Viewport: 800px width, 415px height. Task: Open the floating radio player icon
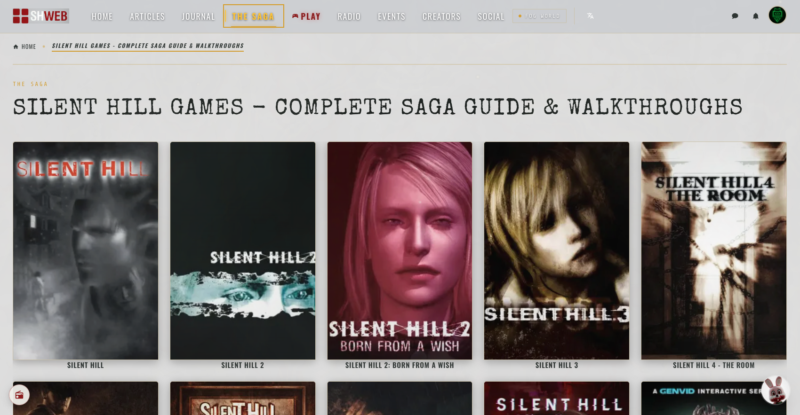[x=19, y=395]
